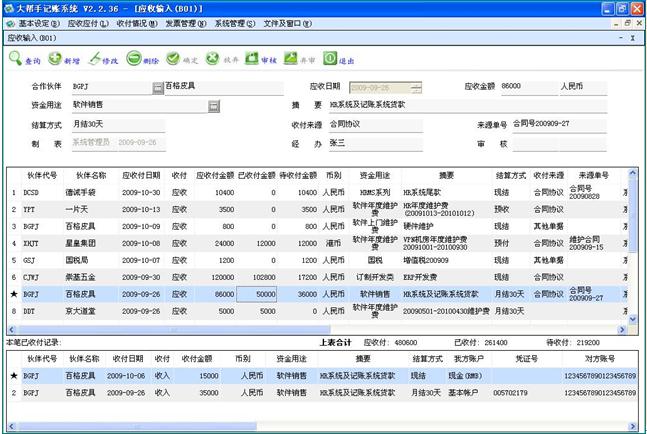Click the upper table's scroll-left arrow
The width and height of the screenshot is (647, 434).
[x=12, y=330]
